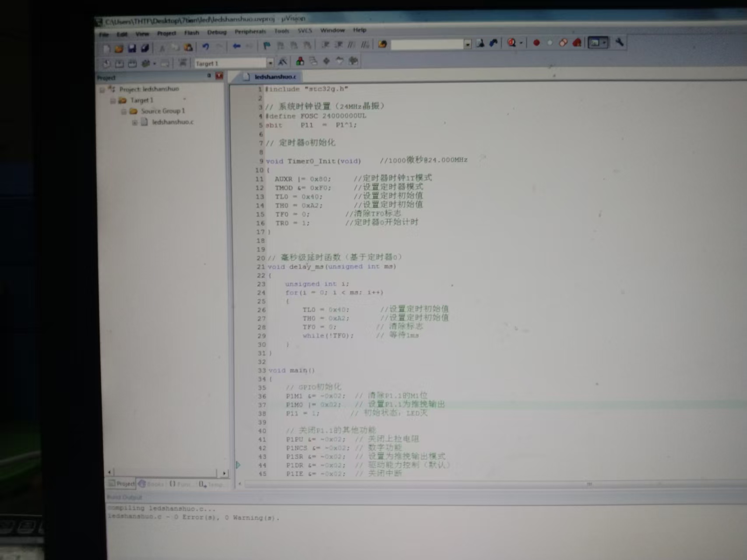This screenshot has width=747, height=560.
Task: Collapse the Target 1 tree node
Action: click(113, 101)
